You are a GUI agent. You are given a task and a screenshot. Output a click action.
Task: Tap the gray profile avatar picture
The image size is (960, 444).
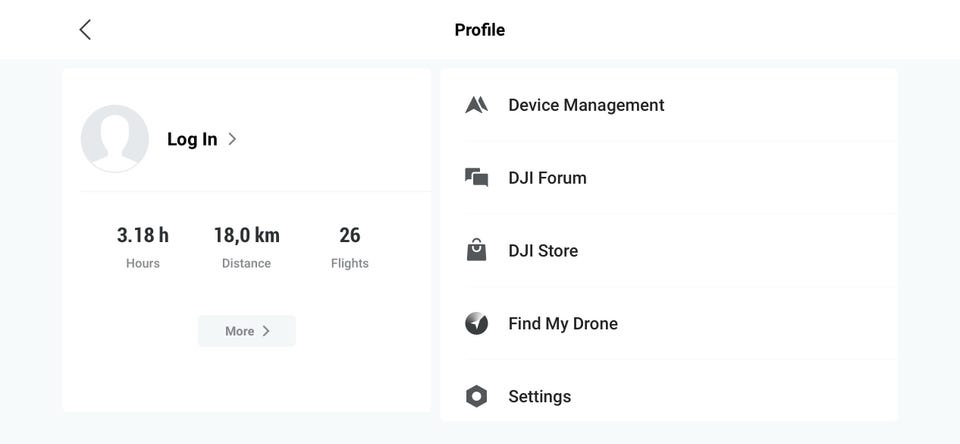(x=114, y=138)
